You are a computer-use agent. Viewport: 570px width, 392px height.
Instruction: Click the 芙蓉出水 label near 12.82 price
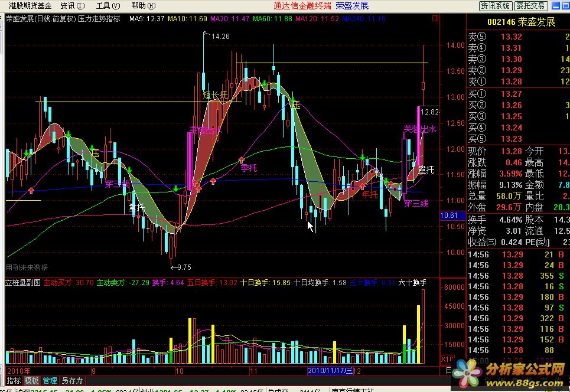420,129
